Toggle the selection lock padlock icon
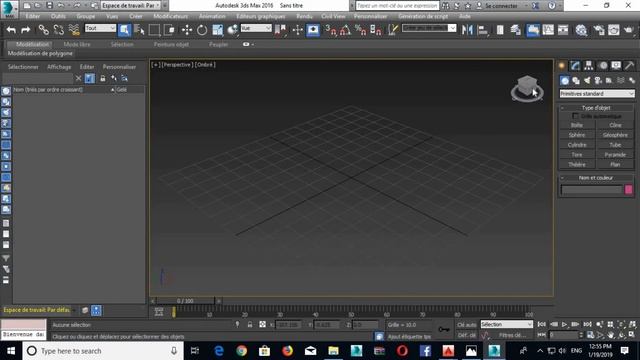This screenshot has height=360, width=640. pos(250,325)
